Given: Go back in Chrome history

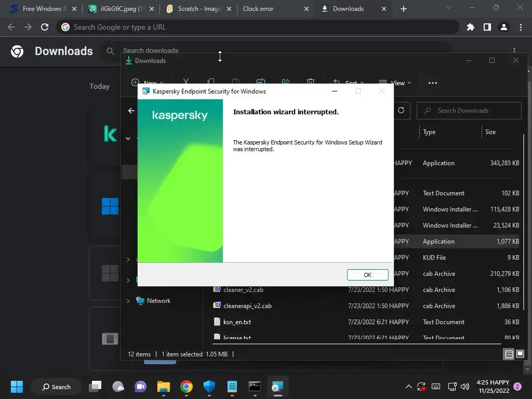Looking at the screenshot, I should [11, 27].
